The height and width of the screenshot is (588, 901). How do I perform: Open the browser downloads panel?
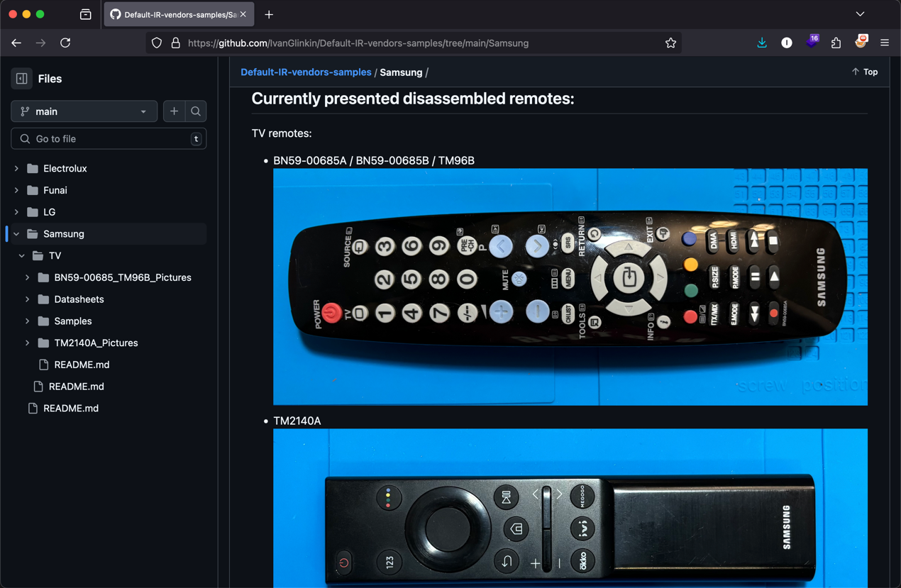pyautogui.click(x=762, y=43)
